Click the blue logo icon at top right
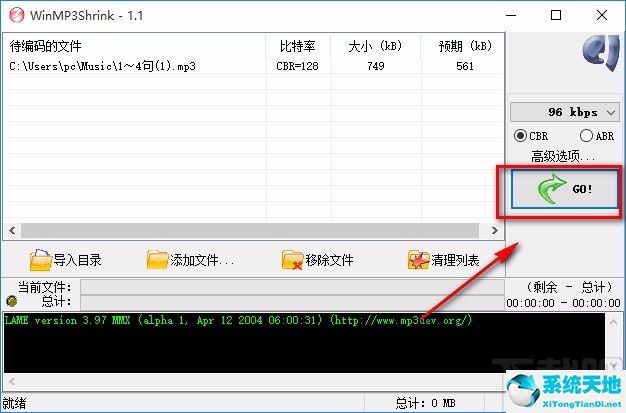The image size is (626, 413). [x=601, y=53]
